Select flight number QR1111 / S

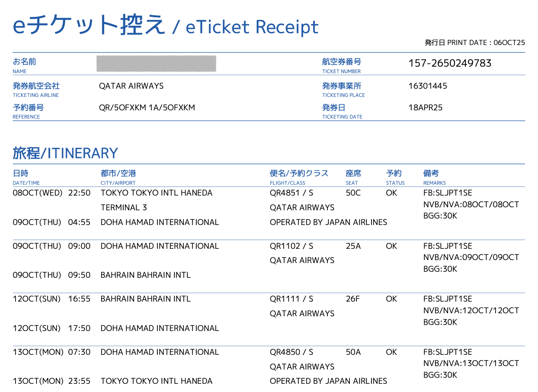coord(291,299)
